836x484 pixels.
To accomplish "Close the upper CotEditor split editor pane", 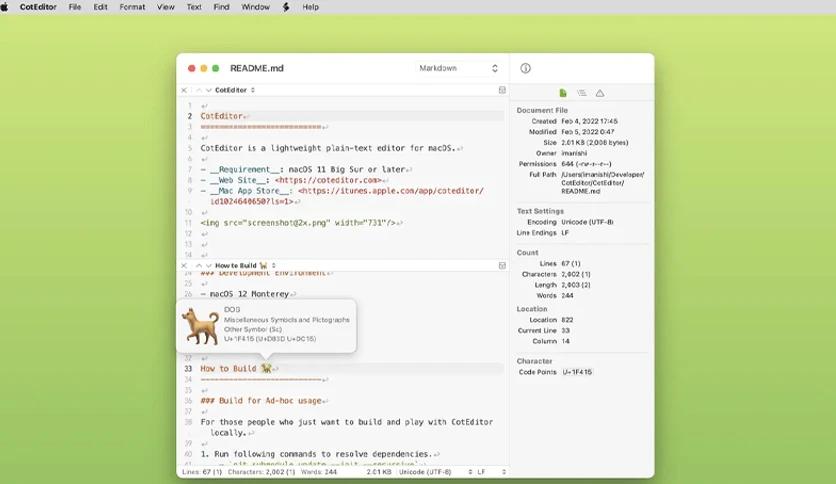I will point(184,90).
